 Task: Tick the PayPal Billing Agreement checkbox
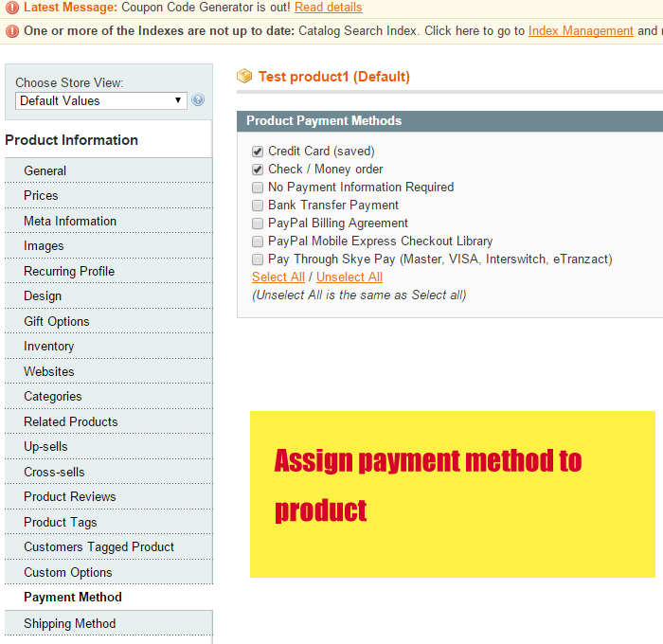[258, 224]
